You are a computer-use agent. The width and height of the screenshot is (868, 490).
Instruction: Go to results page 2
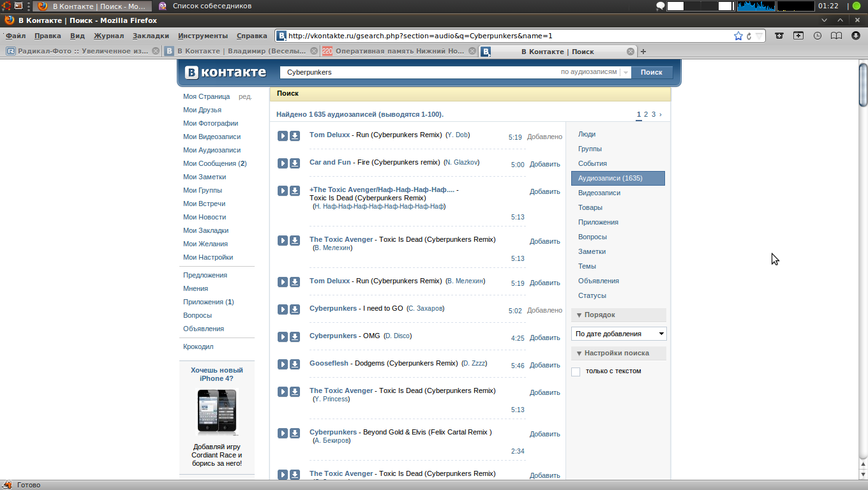coord(646,115)
